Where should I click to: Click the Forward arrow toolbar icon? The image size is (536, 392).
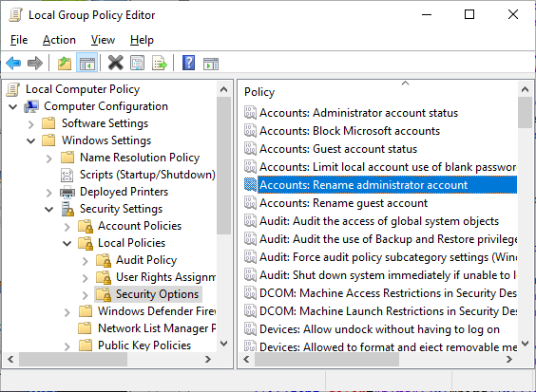pyautogui.click(x=35, y=64)
